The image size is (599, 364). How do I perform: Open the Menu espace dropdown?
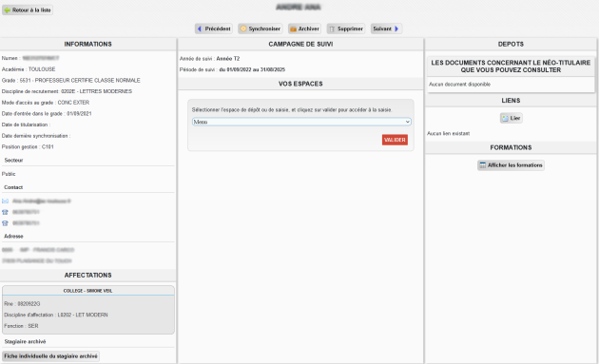301,122
